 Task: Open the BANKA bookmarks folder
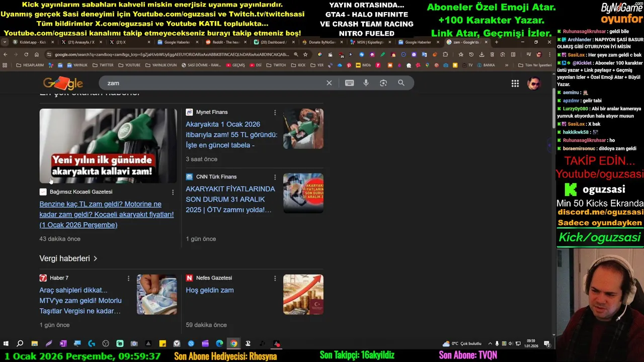coord(486,65)
